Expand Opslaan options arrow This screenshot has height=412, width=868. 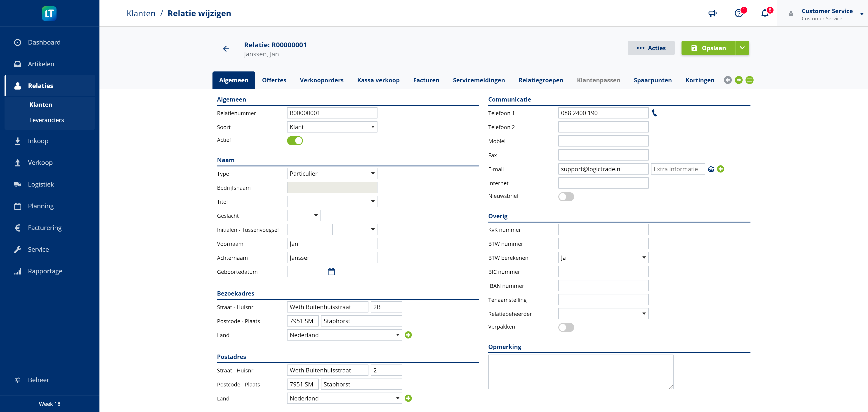[x=742, y=48]
